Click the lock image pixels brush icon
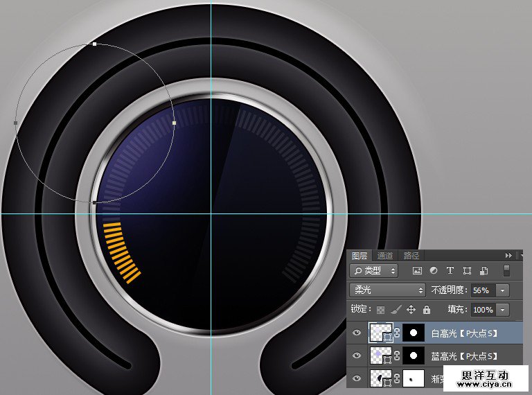 coord(396,310)
